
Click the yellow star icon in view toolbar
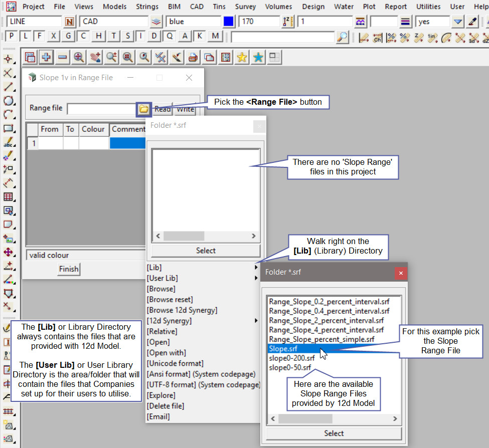(x=242, y=58)
